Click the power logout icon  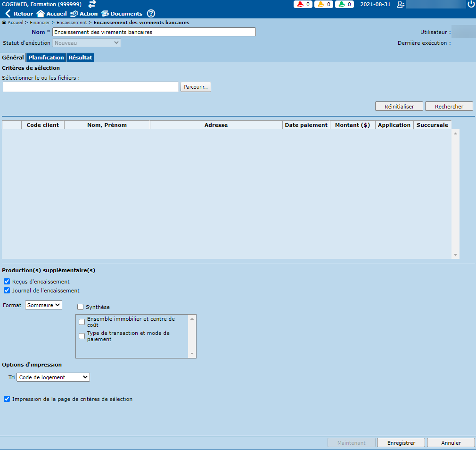[x=471, y=4]
